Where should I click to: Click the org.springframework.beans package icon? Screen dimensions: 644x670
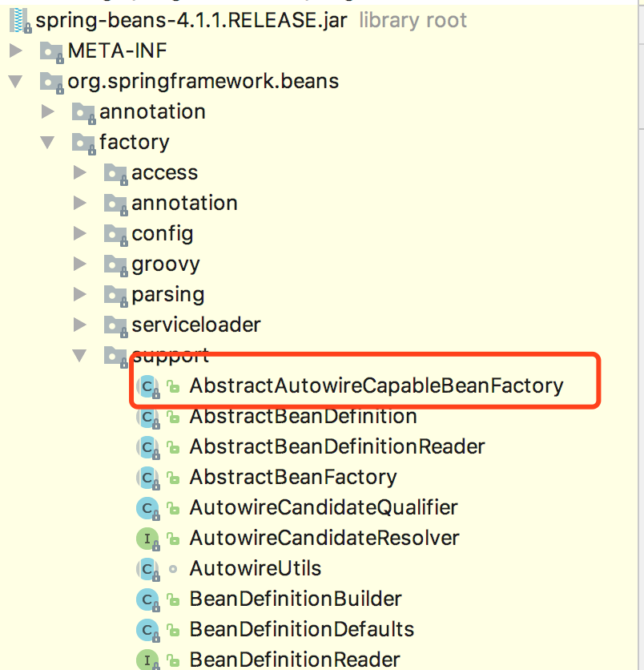tap(52, 82)
